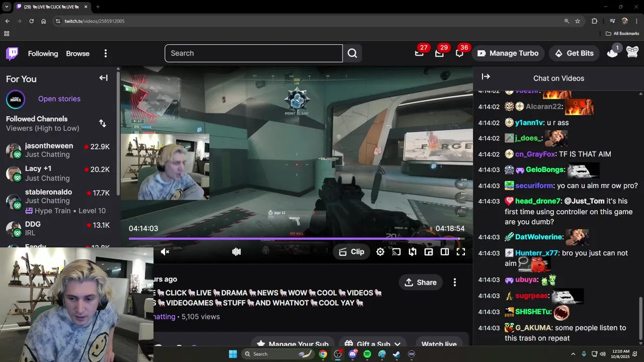This screenshot has height=362, width=644.
Task: Open the browser three-dot menu
Action: point(636,21)
